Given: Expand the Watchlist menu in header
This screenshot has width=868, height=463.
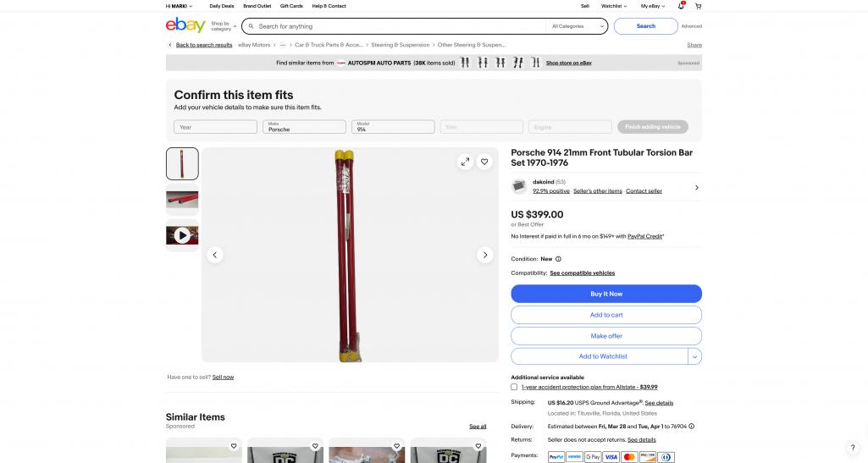Looking at the screenshot, I should pyautogui.click(x=614, y=6).
